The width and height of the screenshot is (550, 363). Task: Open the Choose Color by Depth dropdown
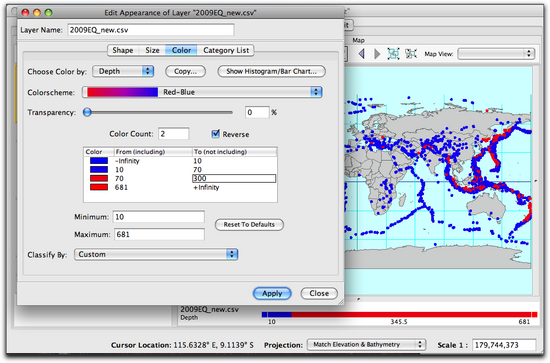click(123, 71)
